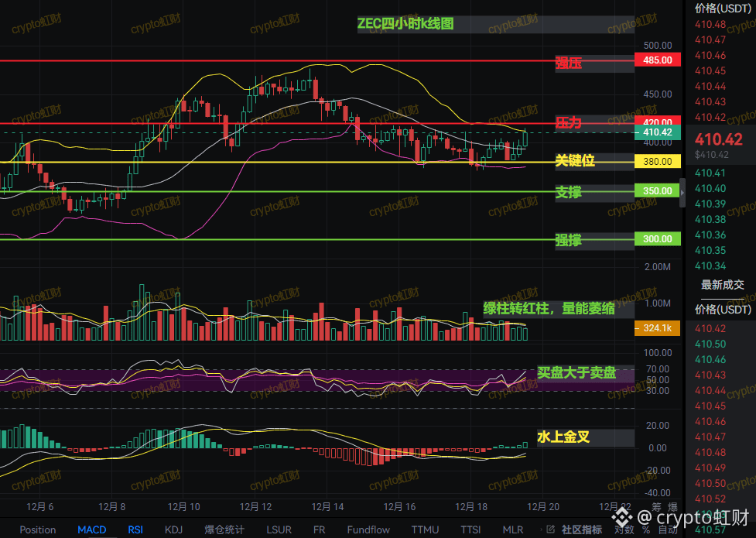Open the Position indicator tab

[38, 529]
